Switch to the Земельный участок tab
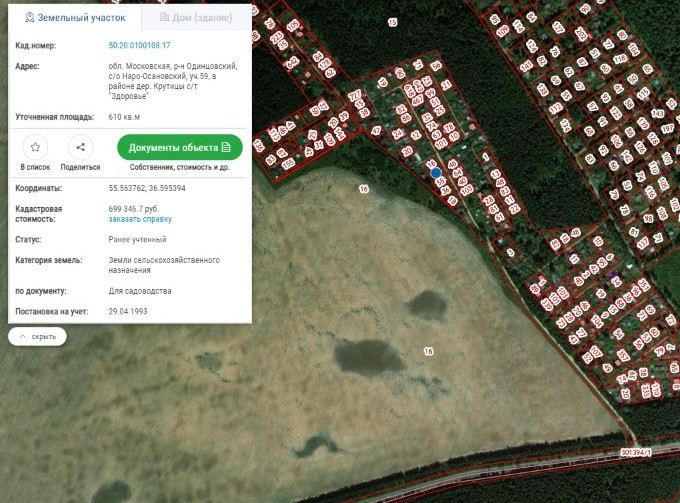Viewport: 680px width, 503px height. [x=75, y=18]
